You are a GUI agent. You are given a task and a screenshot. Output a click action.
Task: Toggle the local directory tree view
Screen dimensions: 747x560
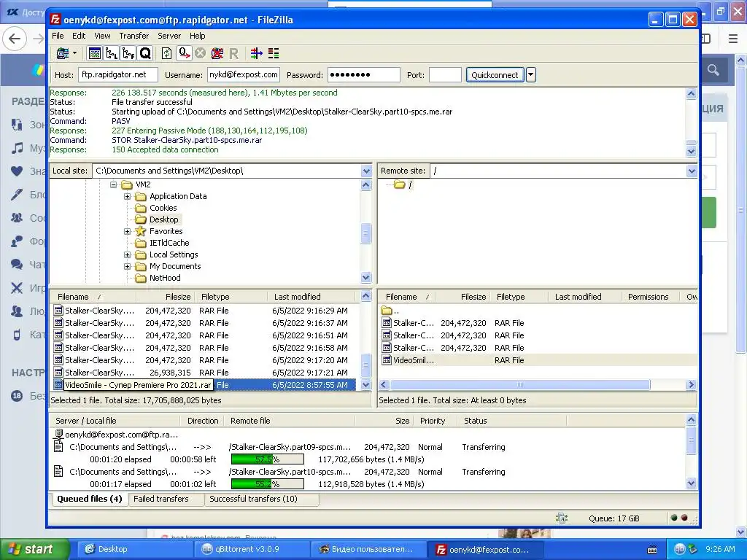(112, 53)
